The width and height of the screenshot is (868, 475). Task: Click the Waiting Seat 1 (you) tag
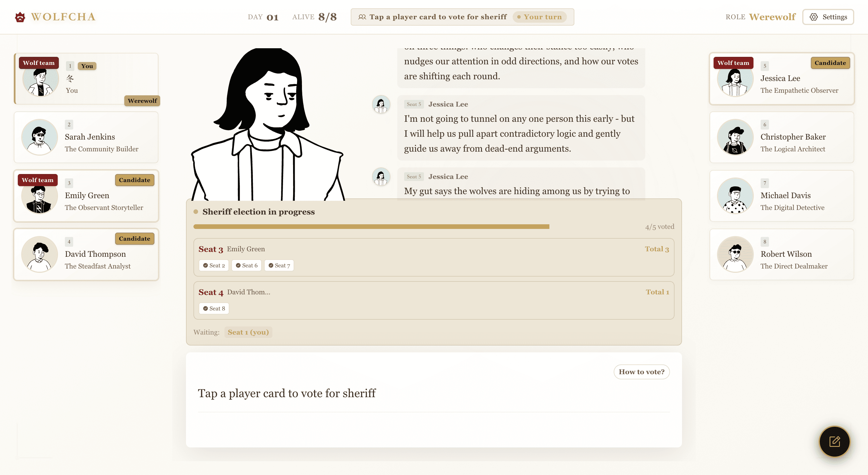[x=248, y=332]
